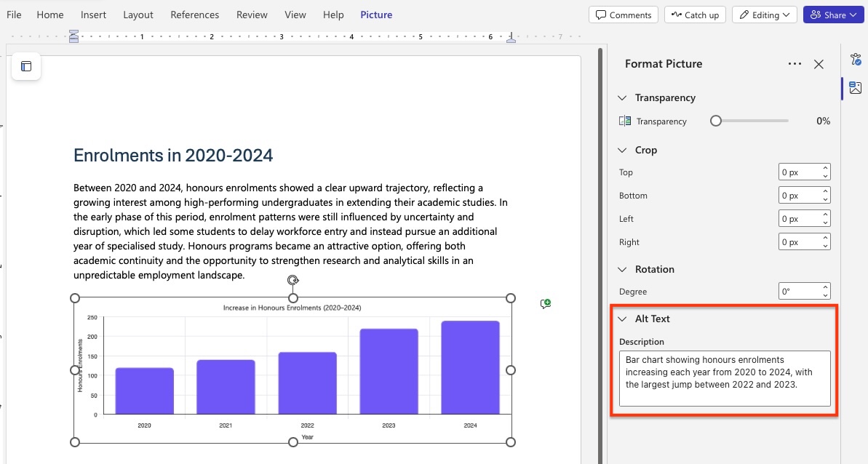Image resolution: width=868 pixels, height=464 pixels.
Task: Click the word 'unpredictable' in the paragraph
Action: [x=104, y=275]
